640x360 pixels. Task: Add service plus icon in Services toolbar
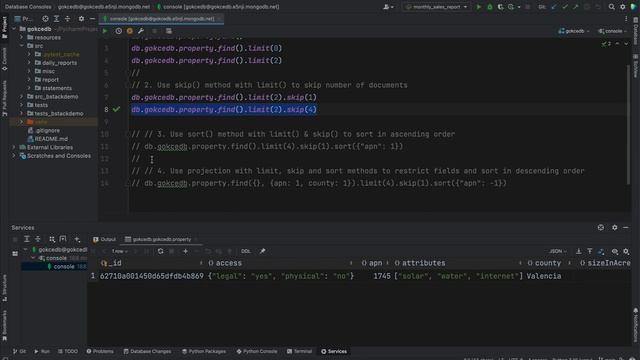[x=77, y=239]
